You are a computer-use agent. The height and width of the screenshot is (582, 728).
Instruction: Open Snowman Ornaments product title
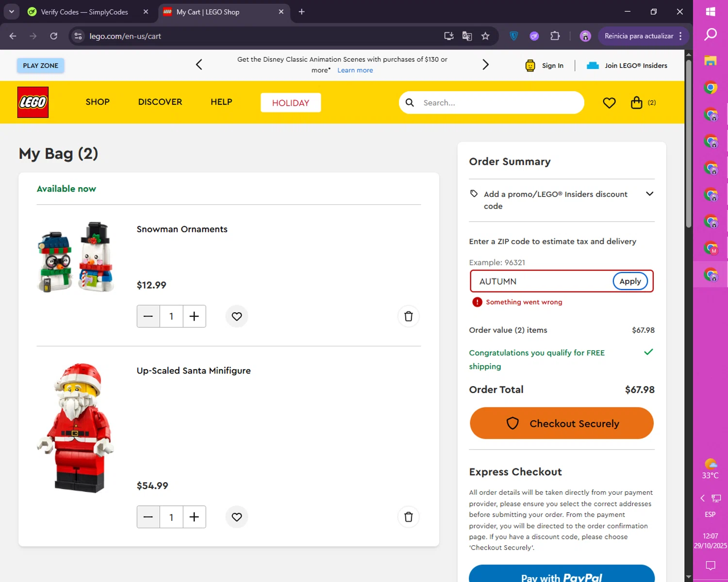[182, 229]
